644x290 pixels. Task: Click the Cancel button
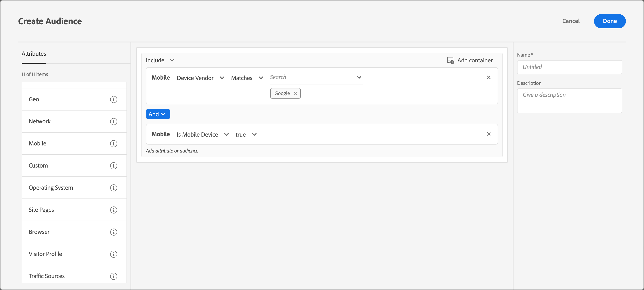point(571,21)
